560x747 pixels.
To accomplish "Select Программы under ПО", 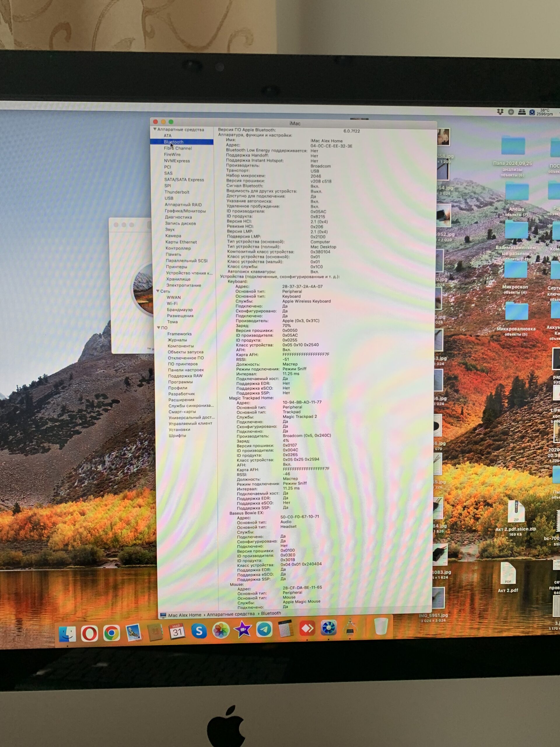I will pos(181,382).
